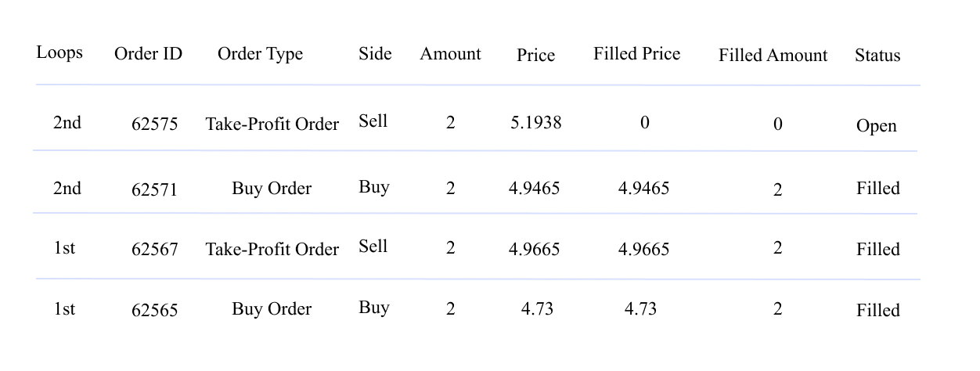Sort by the Order ID column header
The width and height of the screenshot is (980, 371).
coord(148,54)
